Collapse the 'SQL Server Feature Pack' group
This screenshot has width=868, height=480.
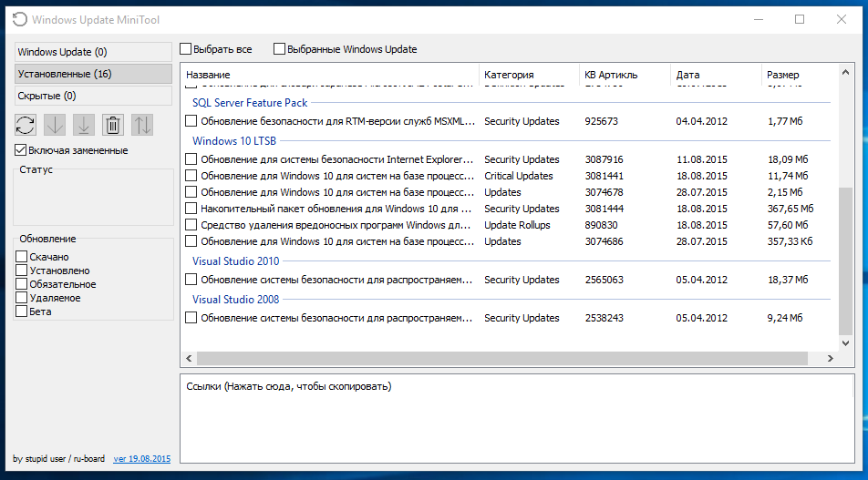click(x=250, y=103)
